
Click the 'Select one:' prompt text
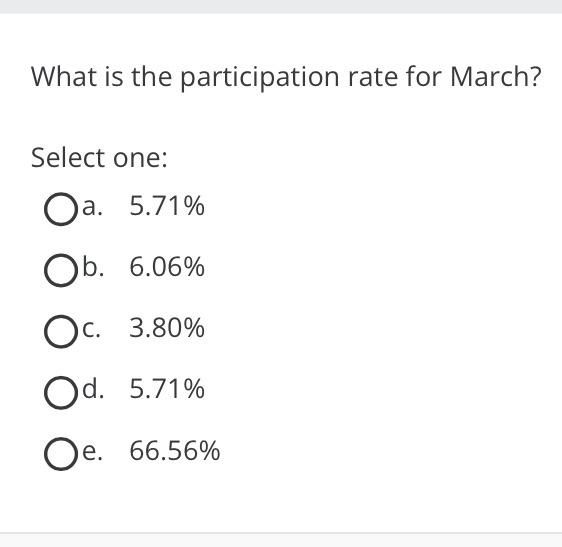coord(99,158)
